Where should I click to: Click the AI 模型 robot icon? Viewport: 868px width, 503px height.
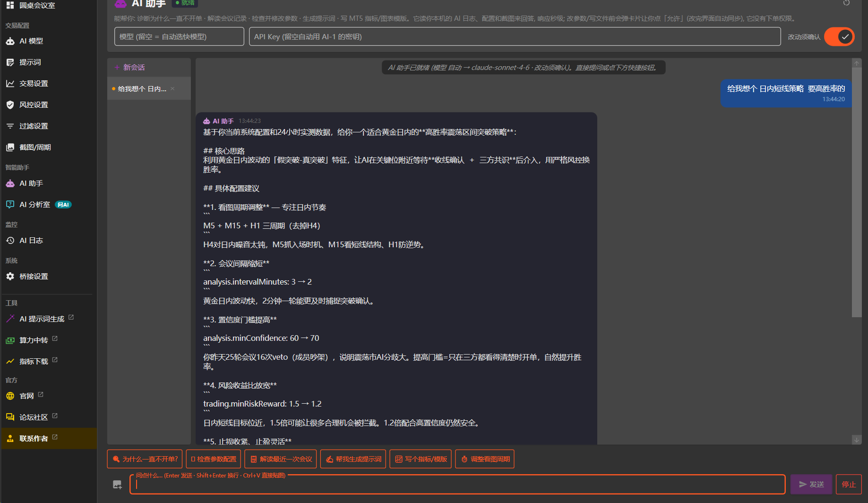pos(10,41)
